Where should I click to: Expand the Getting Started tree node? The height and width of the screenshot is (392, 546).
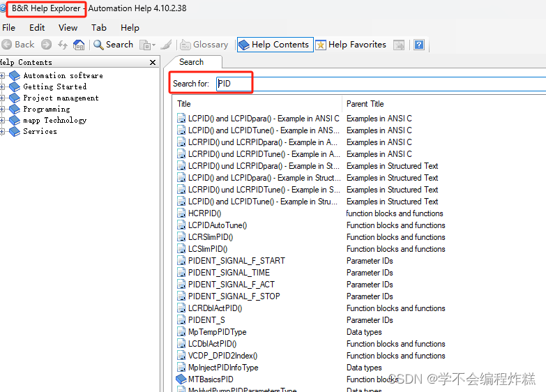click(2, 86)
